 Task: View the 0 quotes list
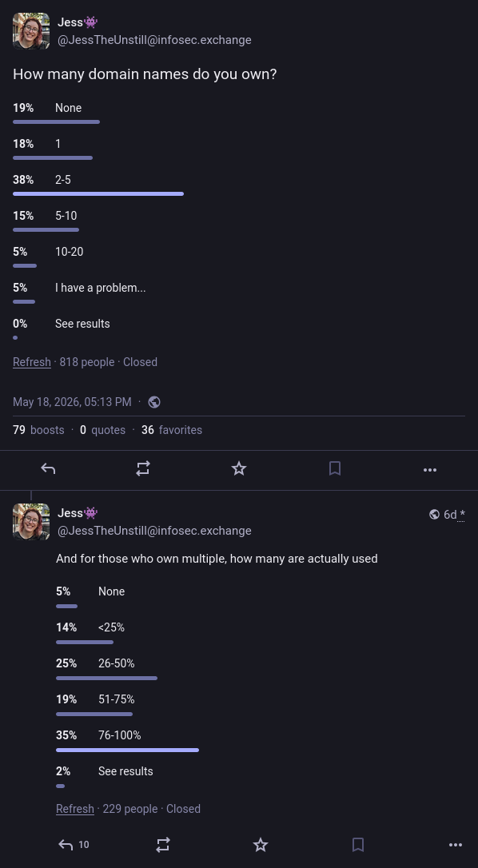[102, 430]
